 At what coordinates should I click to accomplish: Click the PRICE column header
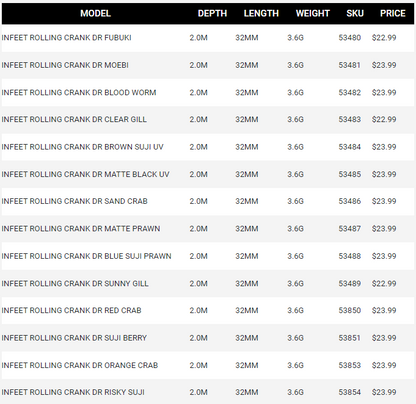point(393,13)
